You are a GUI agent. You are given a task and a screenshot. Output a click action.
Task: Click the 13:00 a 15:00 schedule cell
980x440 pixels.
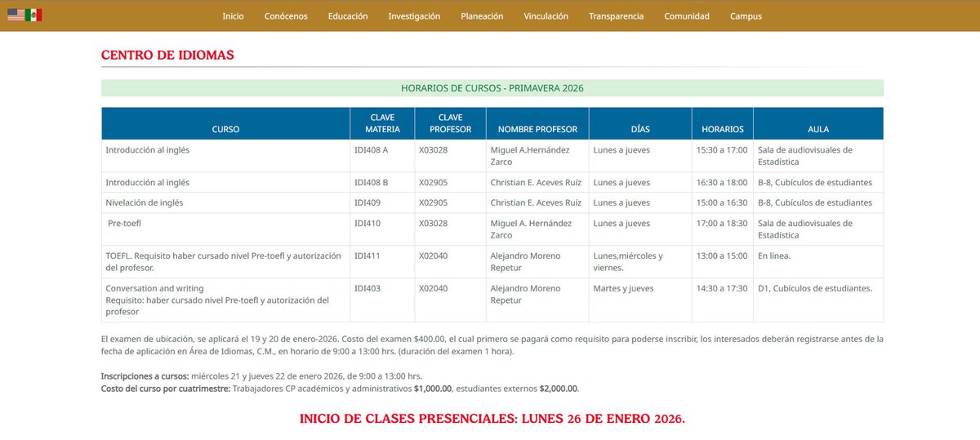point(722,262)
